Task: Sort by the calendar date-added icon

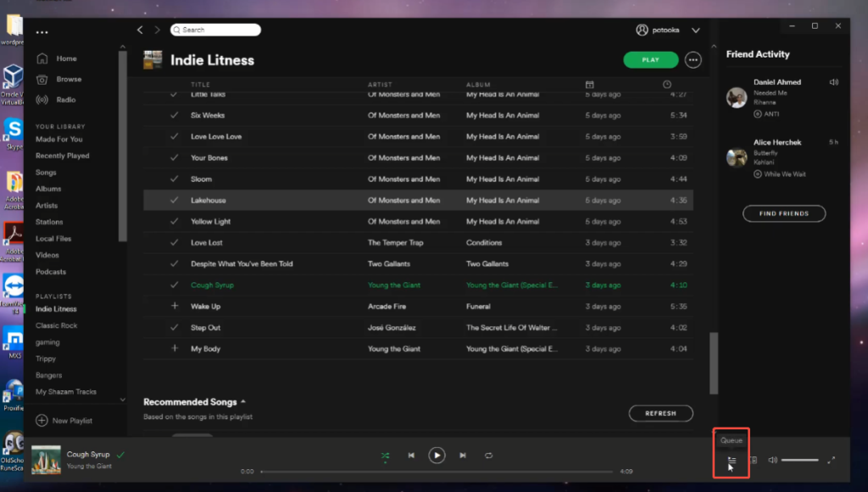Action: 590,85
